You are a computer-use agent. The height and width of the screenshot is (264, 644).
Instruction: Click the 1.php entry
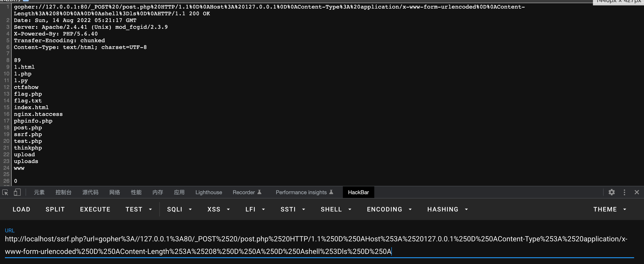click(x=22, y=74)
